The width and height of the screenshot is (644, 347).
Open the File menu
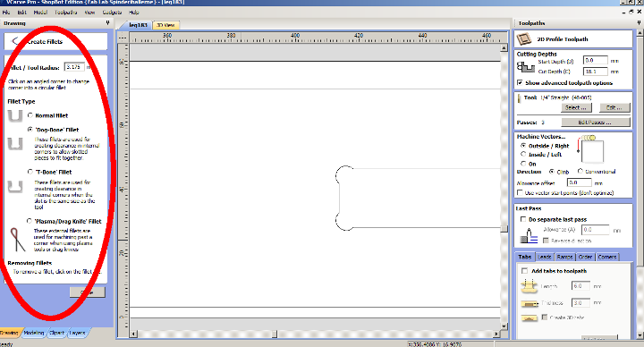[6, 13]
